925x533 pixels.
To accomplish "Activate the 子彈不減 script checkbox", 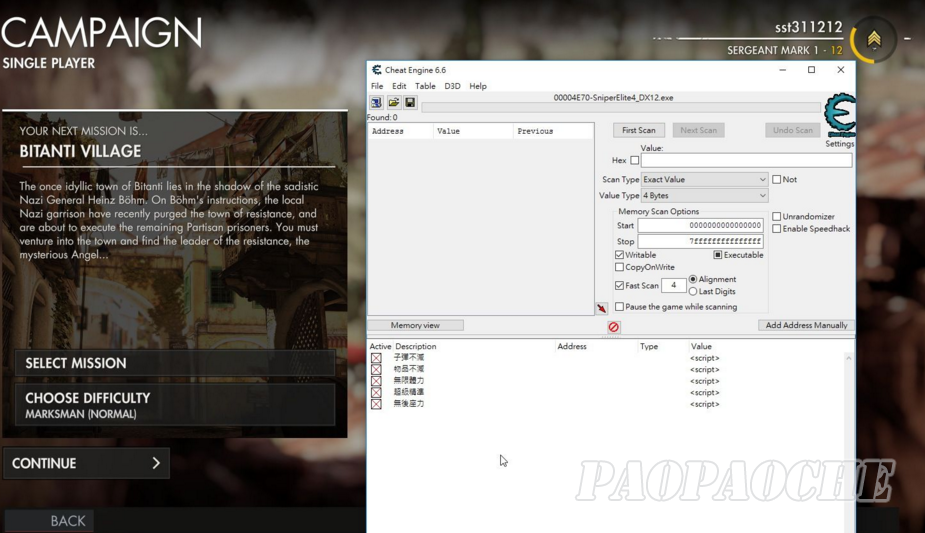I will tap(376, 358).
